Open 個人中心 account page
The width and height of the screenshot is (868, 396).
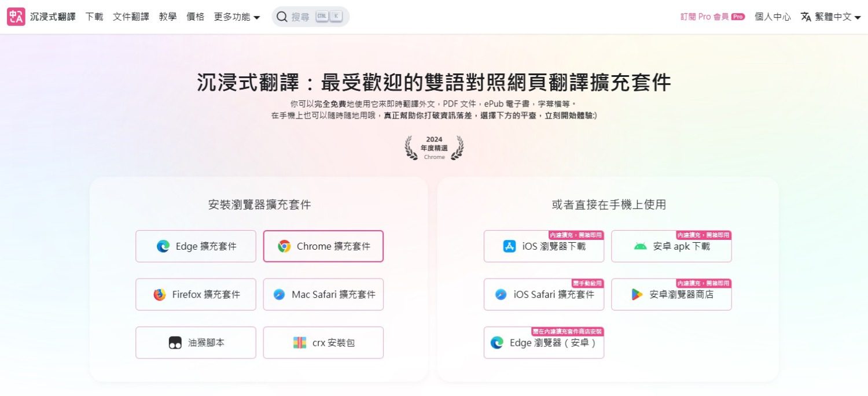pos(773,17)
